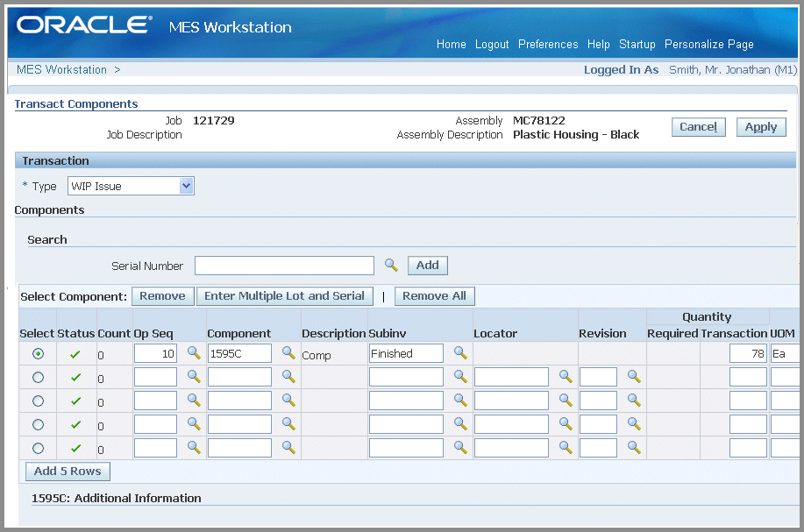This screenshot has width=804, height=532.
Task: Click the Apply button
Action: pos(761,127)
